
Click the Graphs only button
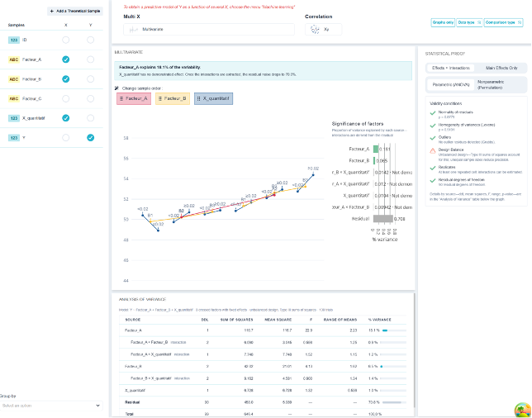click(443, 22)
